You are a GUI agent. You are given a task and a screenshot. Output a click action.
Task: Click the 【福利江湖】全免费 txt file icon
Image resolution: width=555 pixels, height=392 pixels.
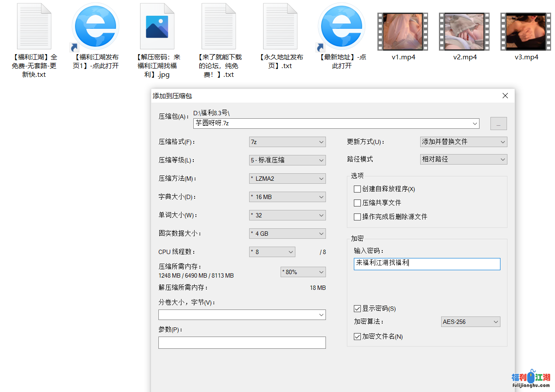click(34, 27)
